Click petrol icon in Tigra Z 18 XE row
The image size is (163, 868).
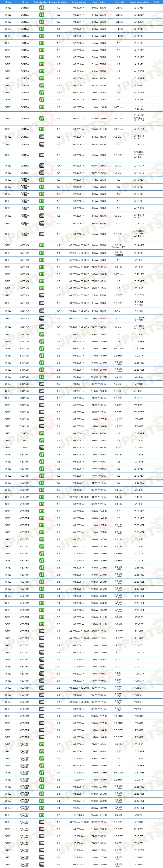point(42,440)
